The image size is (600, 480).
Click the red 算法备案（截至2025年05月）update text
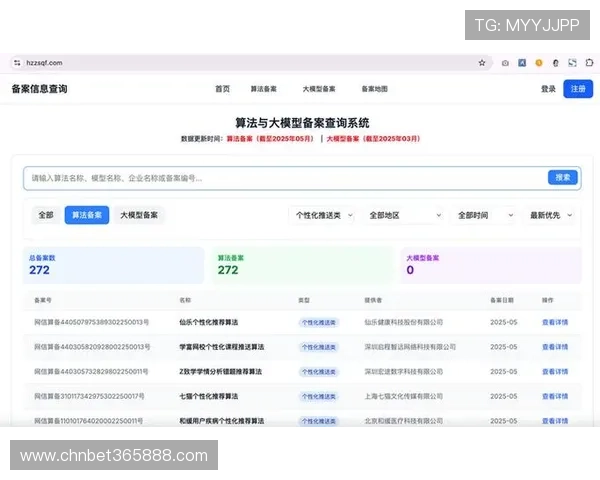pos(270,139)
